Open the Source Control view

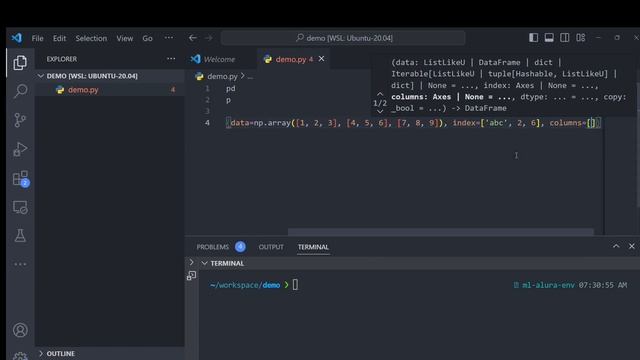pos(20,120)
